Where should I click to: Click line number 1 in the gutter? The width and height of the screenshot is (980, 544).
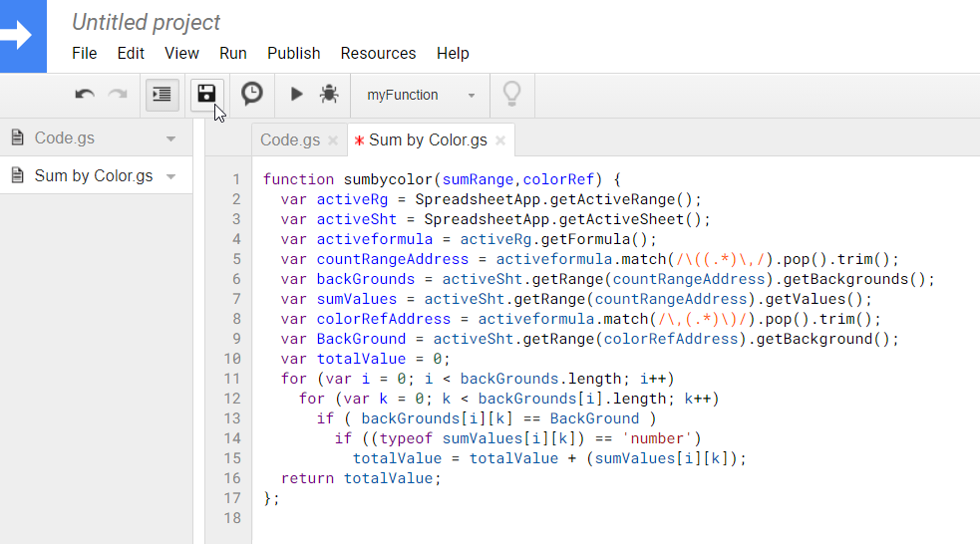point(236,179)
